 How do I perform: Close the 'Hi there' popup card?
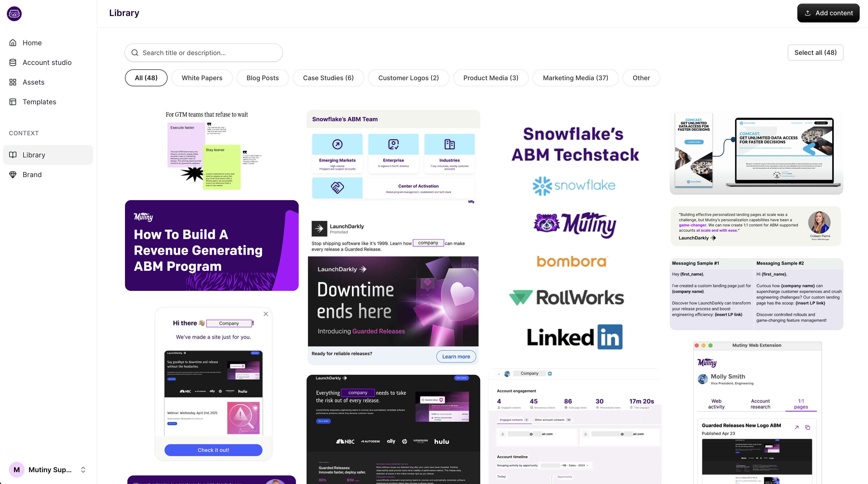tap(265, 314)
